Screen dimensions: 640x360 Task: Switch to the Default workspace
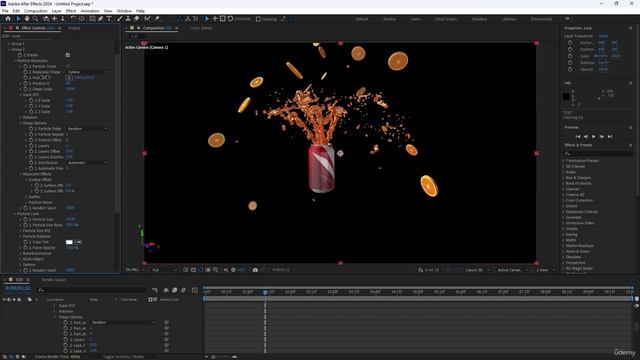coord(362,19)
